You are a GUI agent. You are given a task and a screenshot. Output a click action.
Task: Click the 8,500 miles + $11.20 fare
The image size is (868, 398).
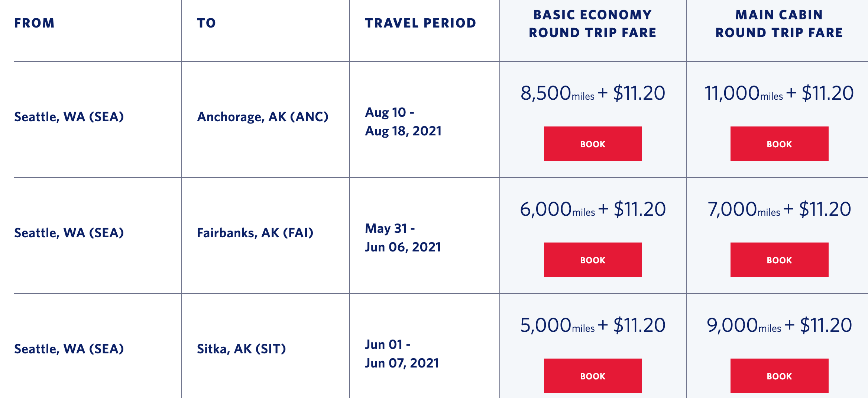tap(593, 93)
